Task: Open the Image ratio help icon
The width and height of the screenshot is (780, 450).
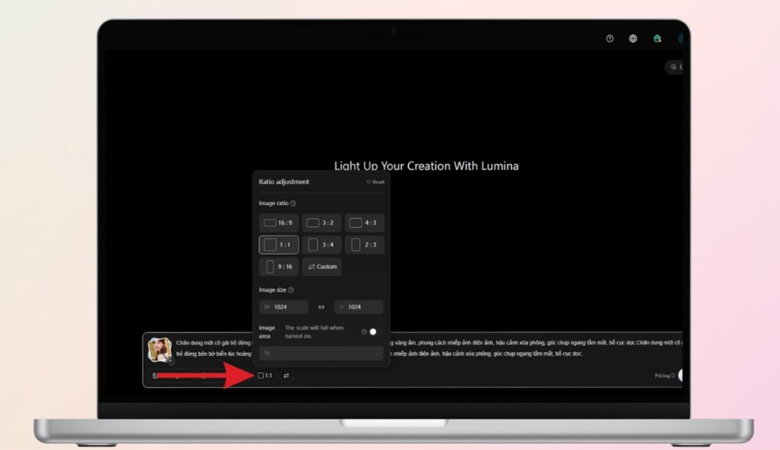Action: (293, 203)
